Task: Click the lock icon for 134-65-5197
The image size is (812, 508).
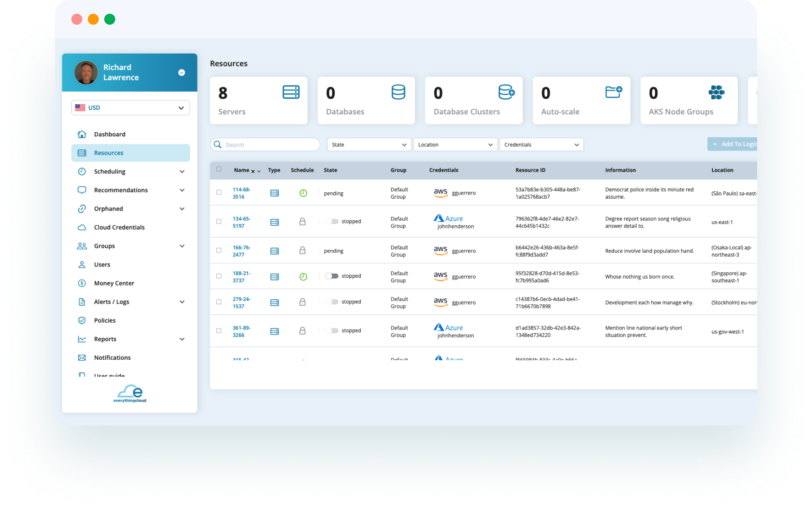Action: (302, 222)
